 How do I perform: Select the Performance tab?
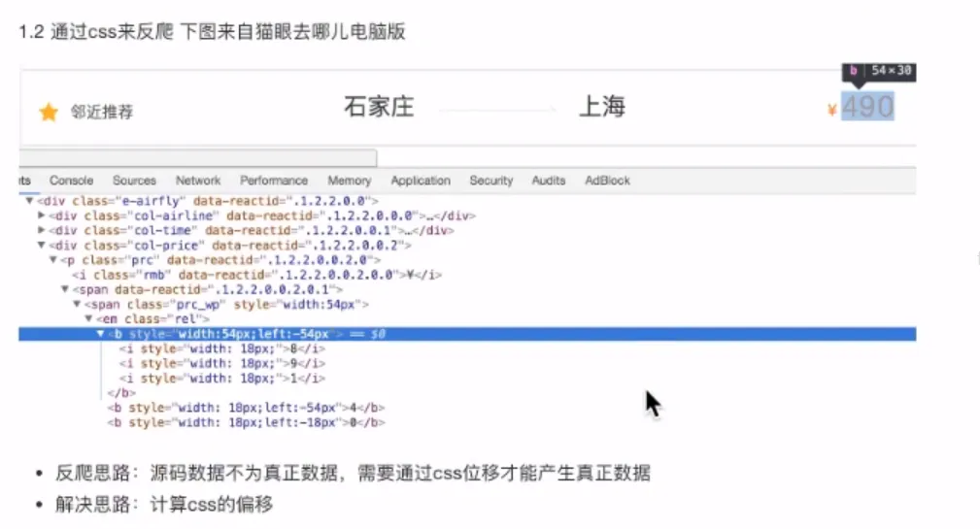[x=274, y=181]
